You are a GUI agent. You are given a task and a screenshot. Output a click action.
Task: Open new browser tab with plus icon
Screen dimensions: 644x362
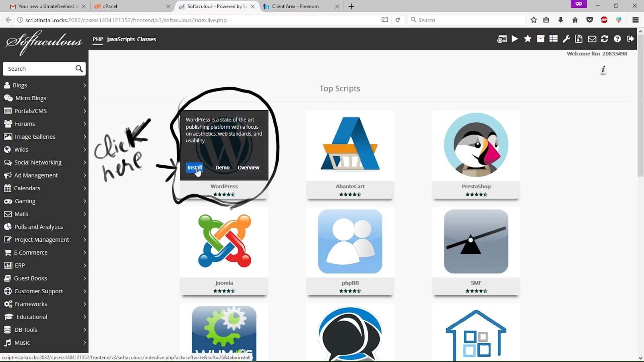(x=351, y=6)
